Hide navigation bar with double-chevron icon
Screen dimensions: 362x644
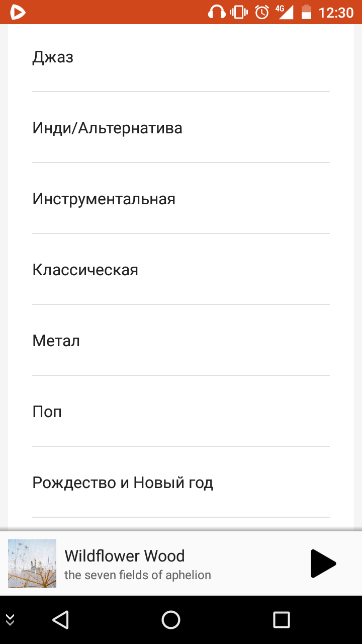coord(10,620)
